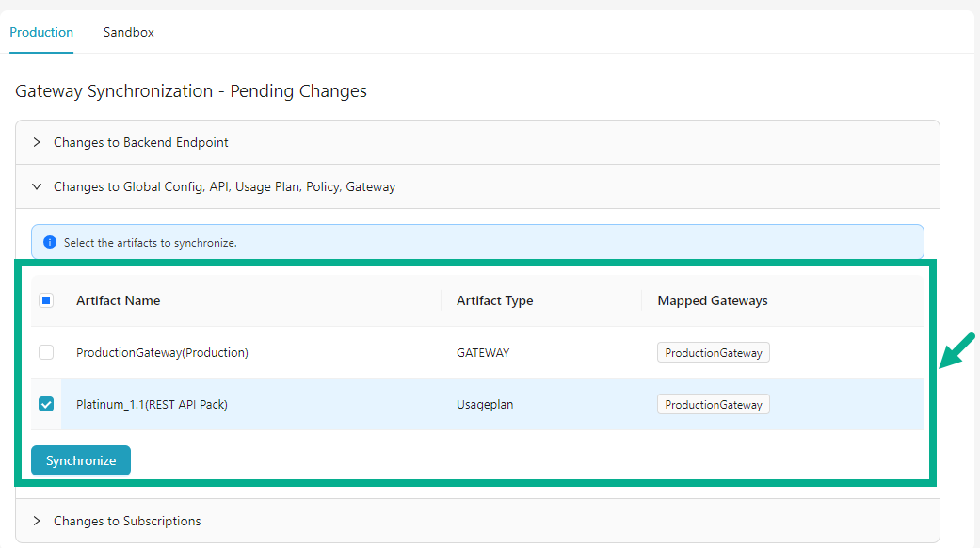Viewport: 980px width, 548px height.
Task: Uncheck the Platinum_1.1(REST API Pack) checkbox
Action: [46, 404]
